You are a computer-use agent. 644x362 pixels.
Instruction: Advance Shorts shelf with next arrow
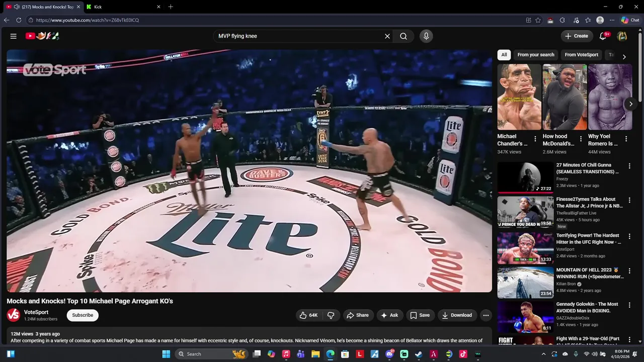pos(631,104)
